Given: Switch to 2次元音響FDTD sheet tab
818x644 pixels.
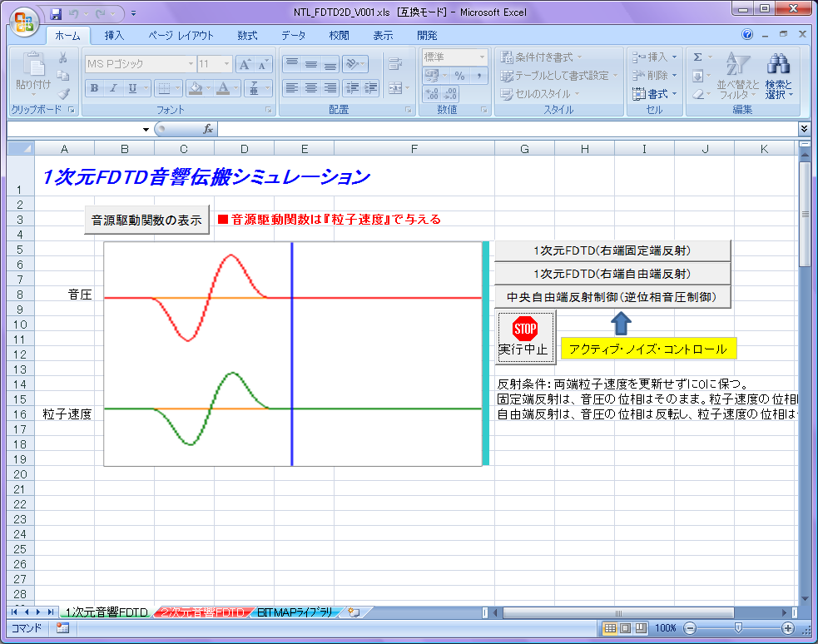Looking at the screenshot, I should click(202, 612).
